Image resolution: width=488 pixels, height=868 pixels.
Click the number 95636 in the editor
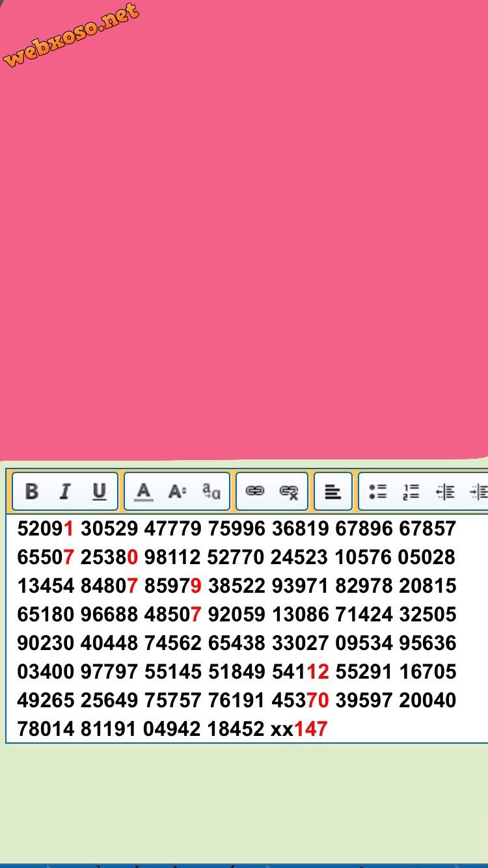click(428, 643)
